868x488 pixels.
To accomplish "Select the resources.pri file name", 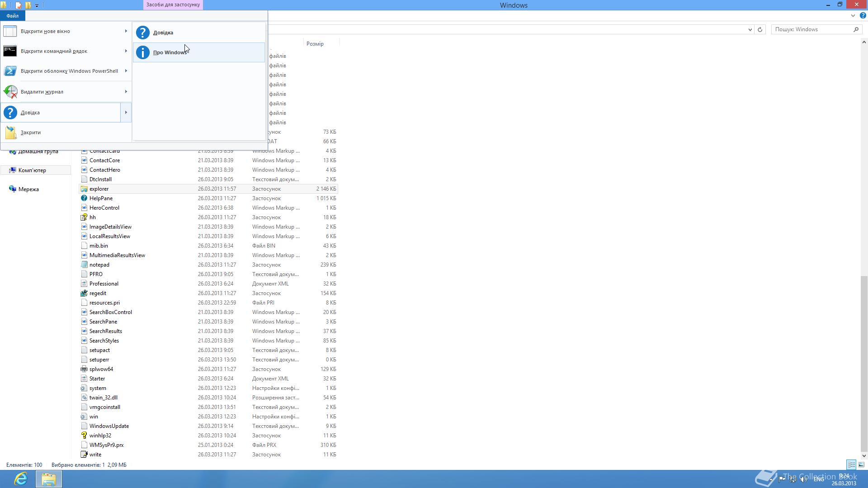I will (x=104, y=303).
